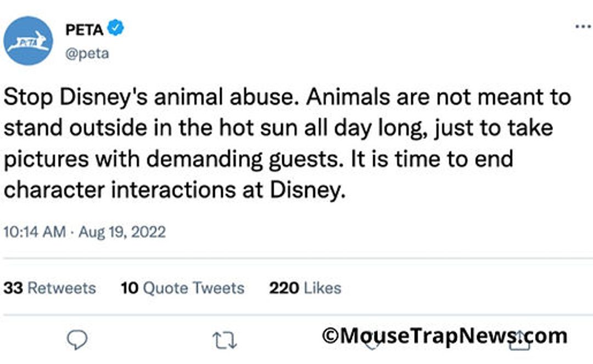593x364 pixels.
Task: Click the blue verified checkmark badge
Action: point(115,29)
